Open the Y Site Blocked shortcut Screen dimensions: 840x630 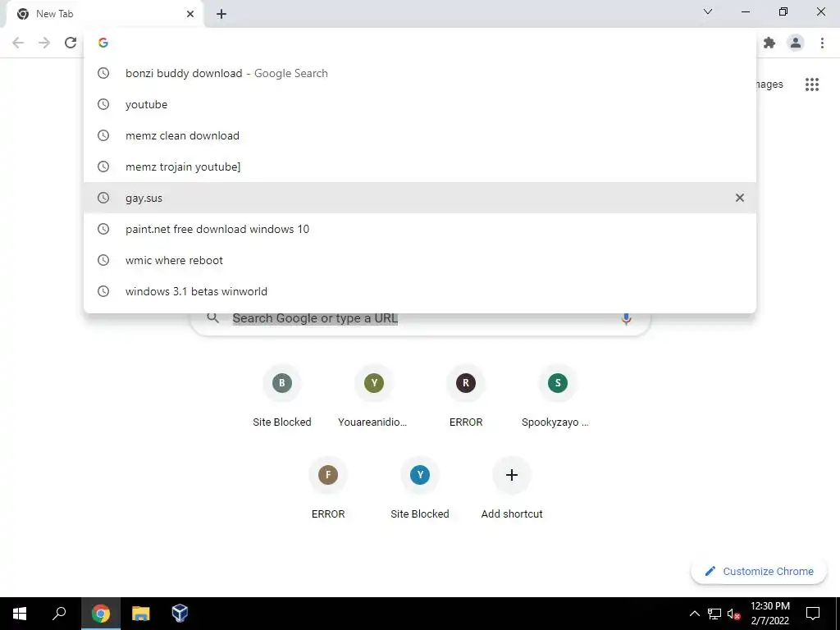coord(419,488)
